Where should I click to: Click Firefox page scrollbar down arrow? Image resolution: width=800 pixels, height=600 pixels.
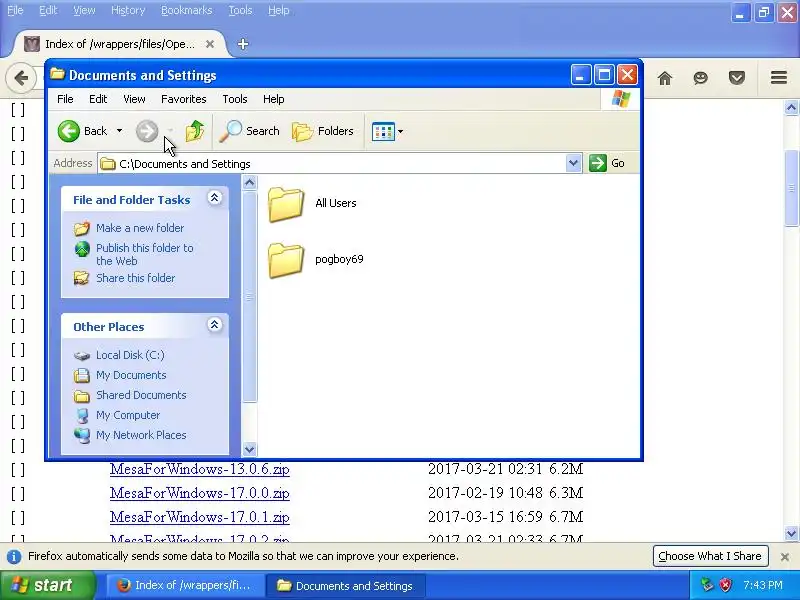[791, 534]
